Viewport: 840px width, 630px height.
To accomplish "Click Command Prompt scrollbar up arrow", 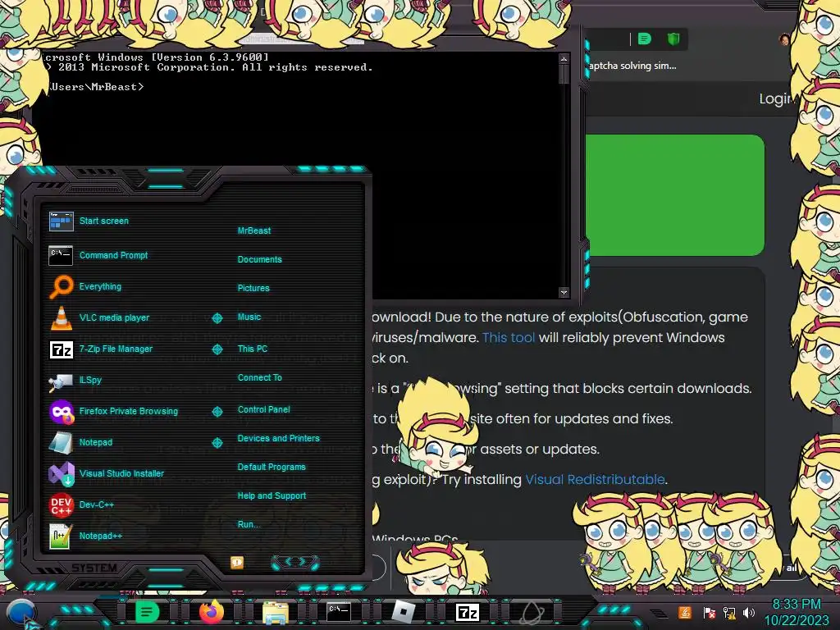I will (564, 58).
